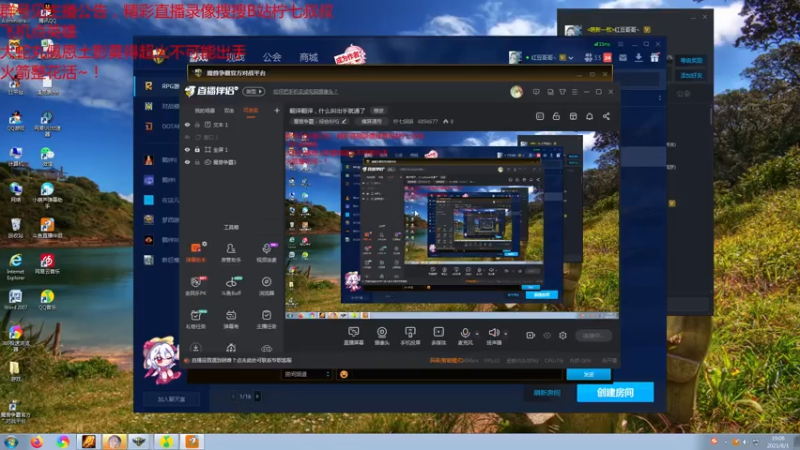Click the share icon in stream header

click(x=606, y=116)
